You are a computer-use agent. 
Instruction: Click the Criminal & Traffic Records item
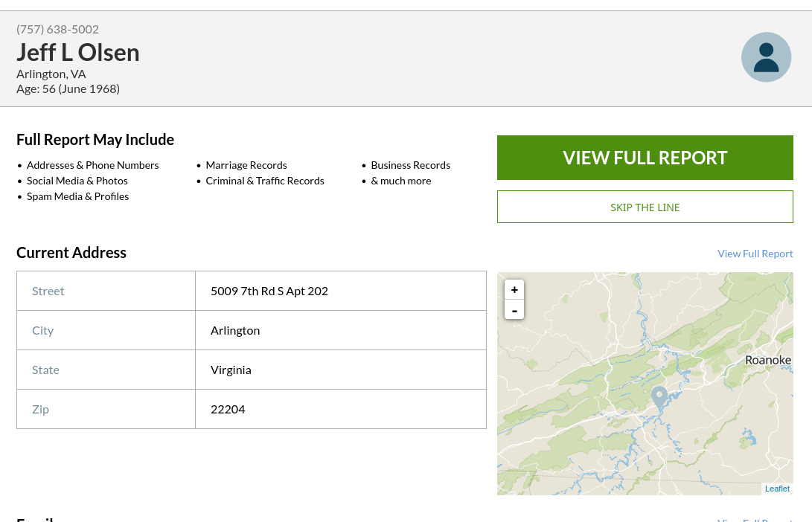[265, 181]
